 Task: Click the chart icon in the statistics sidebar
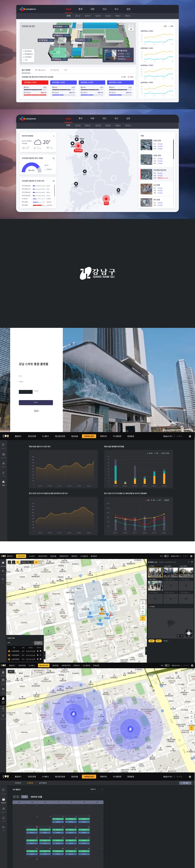click(x=3, y=482)
